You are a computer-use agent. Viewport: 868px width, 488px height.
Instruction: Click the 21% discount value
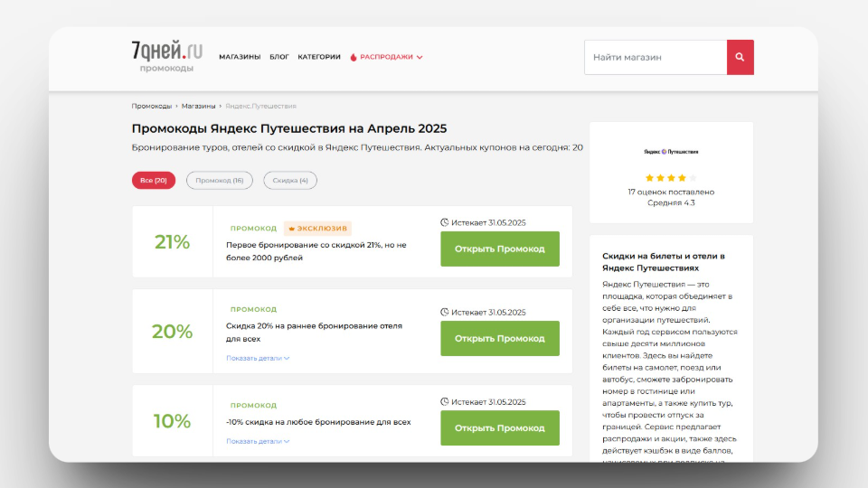(x=172, y=242)
